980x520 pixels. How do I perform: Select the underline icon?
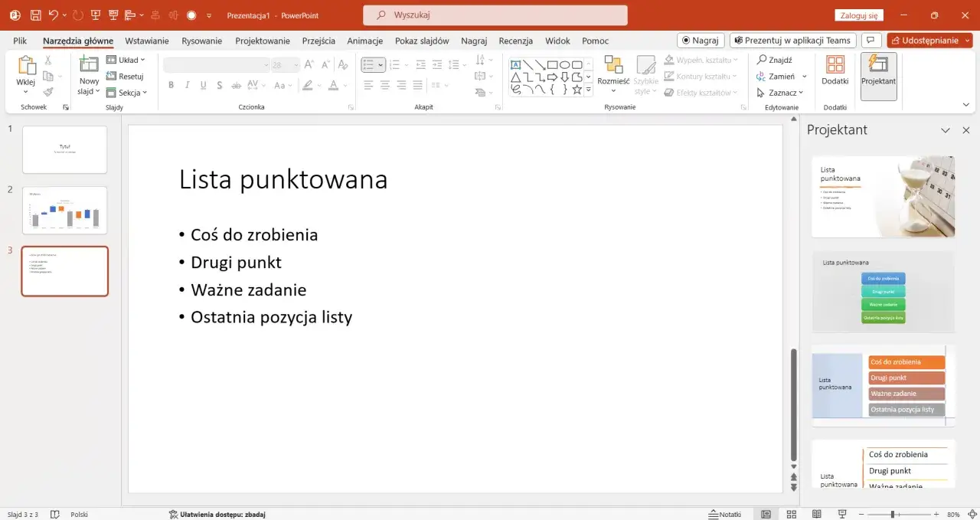pyautogui.click(x=202, y=84)
